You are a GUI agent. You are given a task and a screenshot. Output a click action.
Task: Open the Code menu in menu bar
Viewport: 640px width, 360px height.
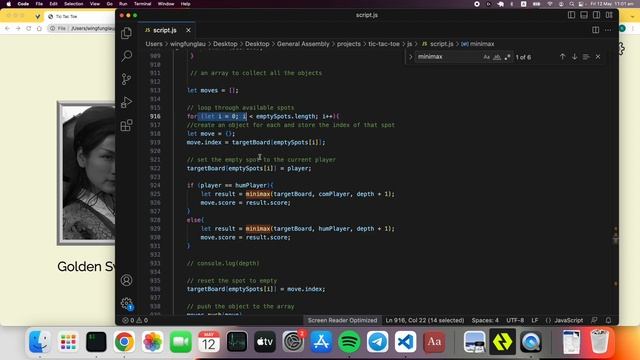[23, 4]
